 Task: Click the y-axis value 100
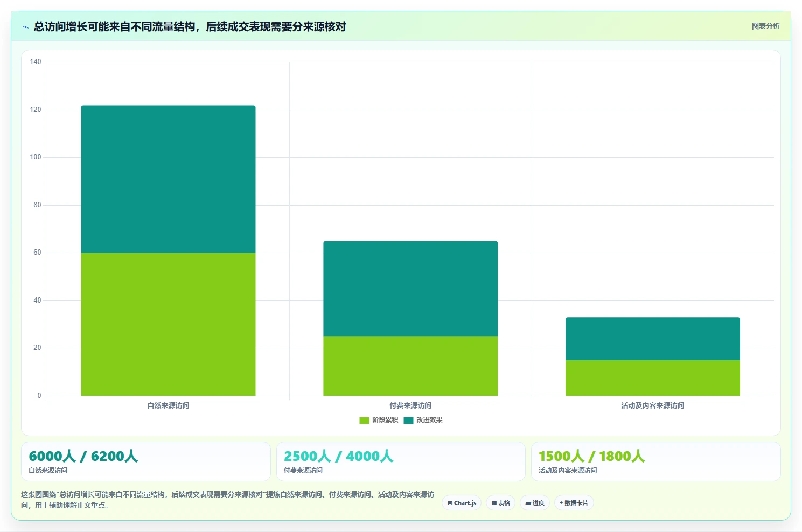point(36,157)
